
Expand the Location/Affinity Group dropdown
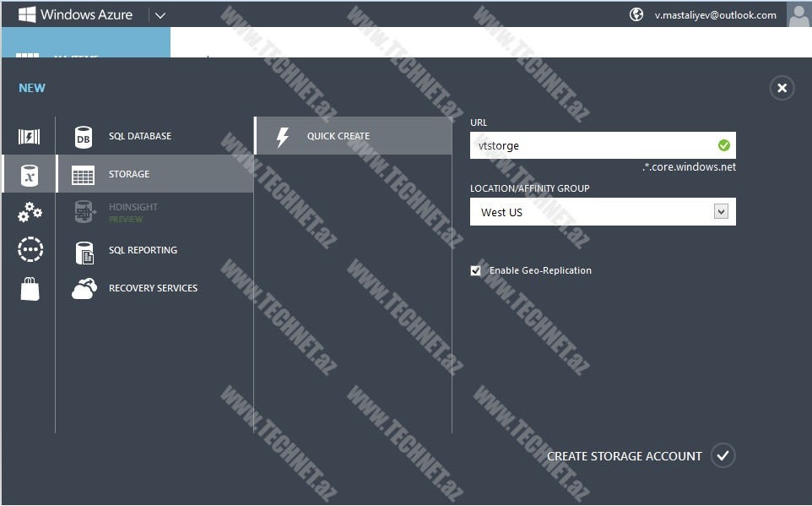coord(720,212)
